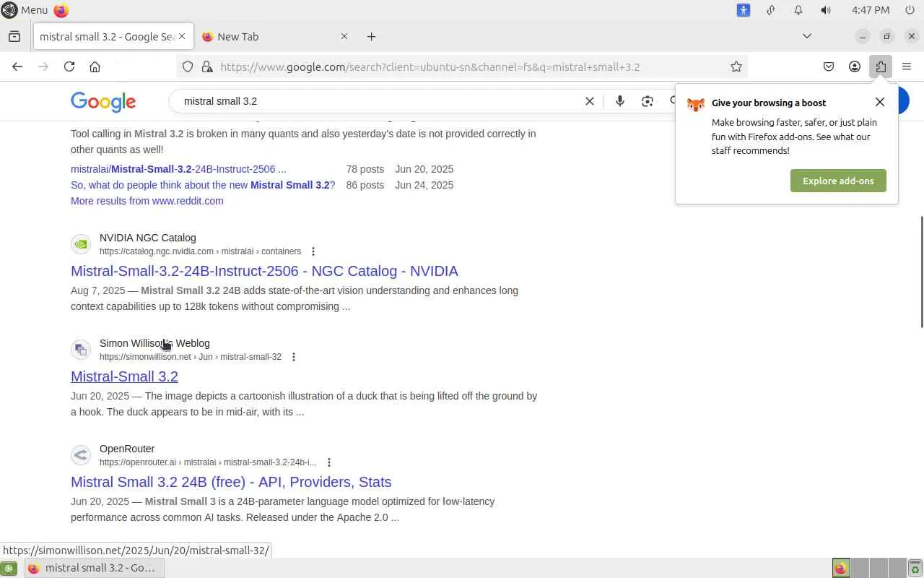Screen dimensions: 924x578
Task: Start Google voice search via microphone
Action: (619, 101)
